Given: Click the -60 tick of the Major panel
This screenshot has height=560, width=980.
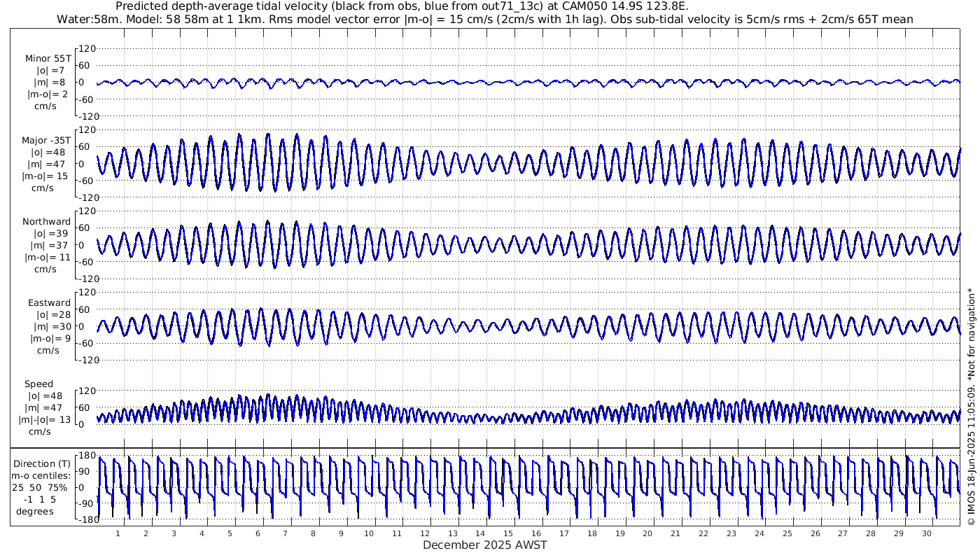Looking at the screenshot, I should coord(86,181).
